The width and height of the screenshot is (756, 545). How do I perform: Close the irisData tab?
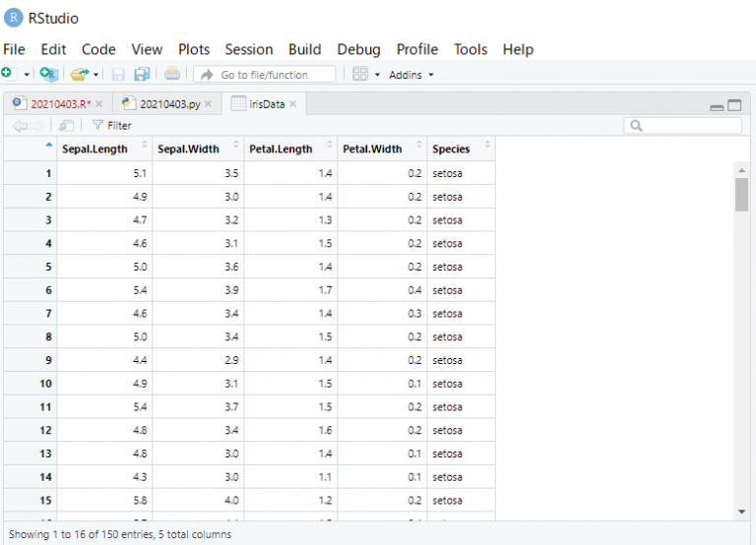pyautogui.click(x=293, y=103)
